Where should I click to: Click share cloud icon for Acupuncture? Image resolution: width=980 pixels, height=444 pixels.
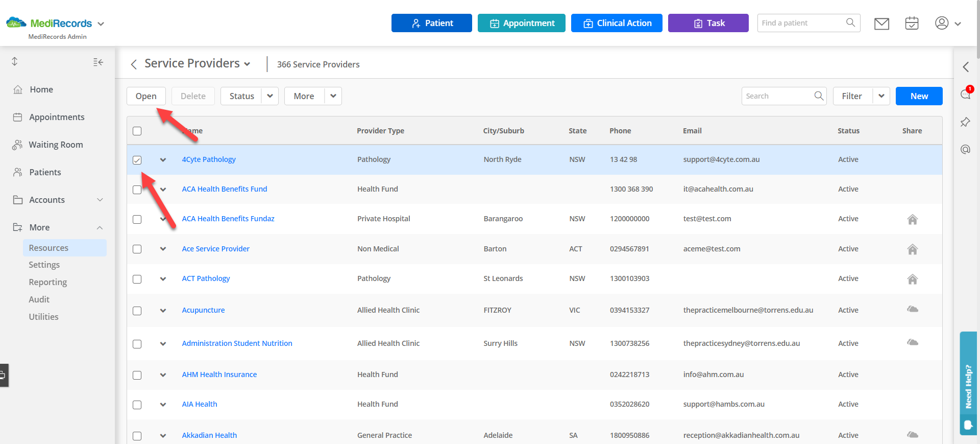coord(913,309)
